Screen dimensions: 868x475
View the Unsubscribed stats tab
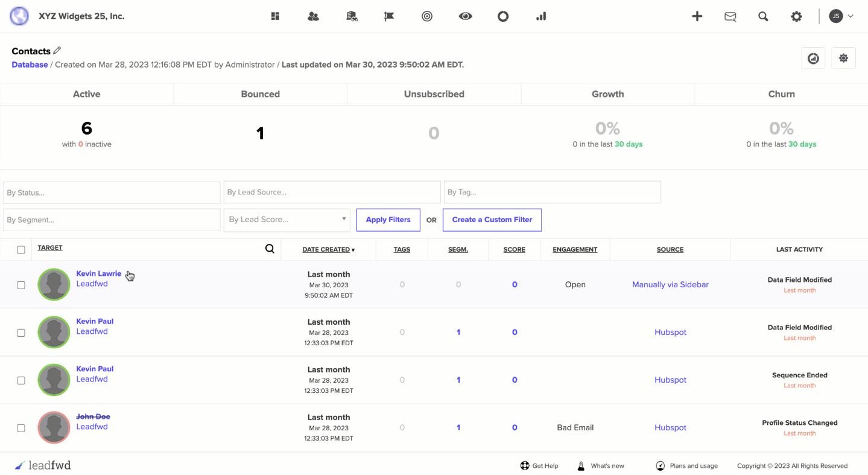pos(434,94)
